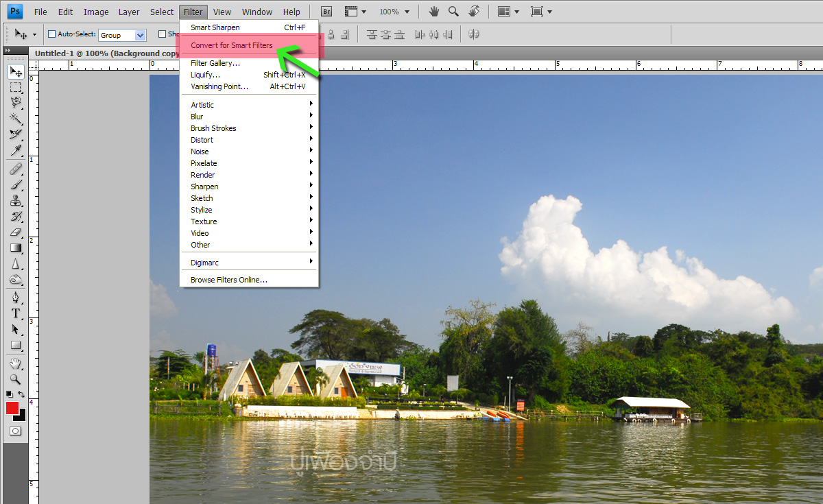Open Filter Gallery from the menu
The width and height of the screenshot is (823, 504).
coord(215,63)
